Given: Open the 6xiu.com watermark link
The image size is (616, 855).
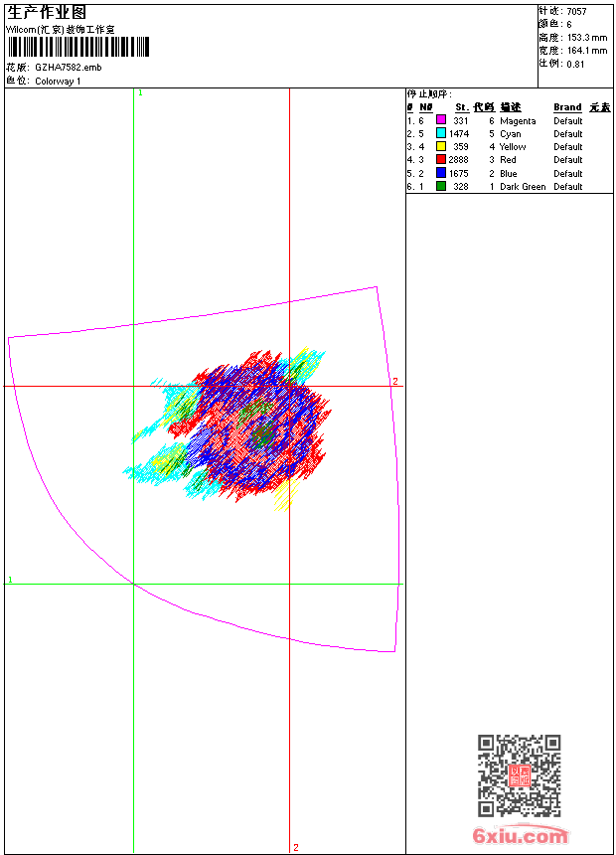Looking at the screenshot, I should (x=520, y=837).
